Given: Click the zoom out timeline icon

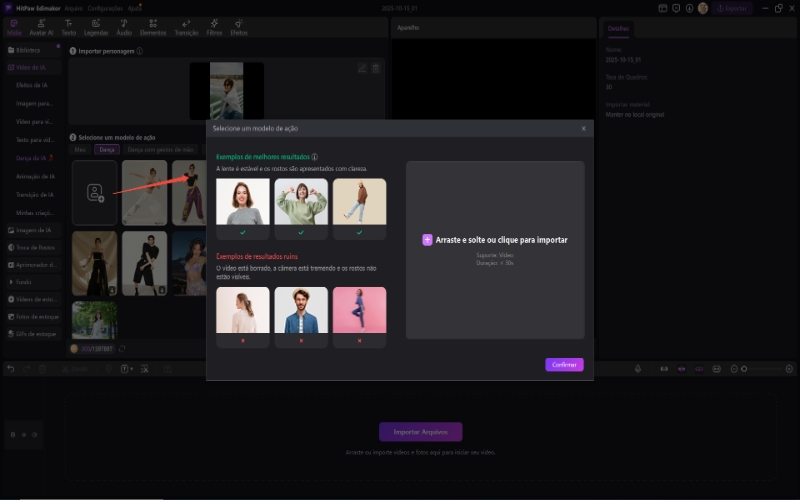Looking at the screenshot, I should (x=734, y=368).
